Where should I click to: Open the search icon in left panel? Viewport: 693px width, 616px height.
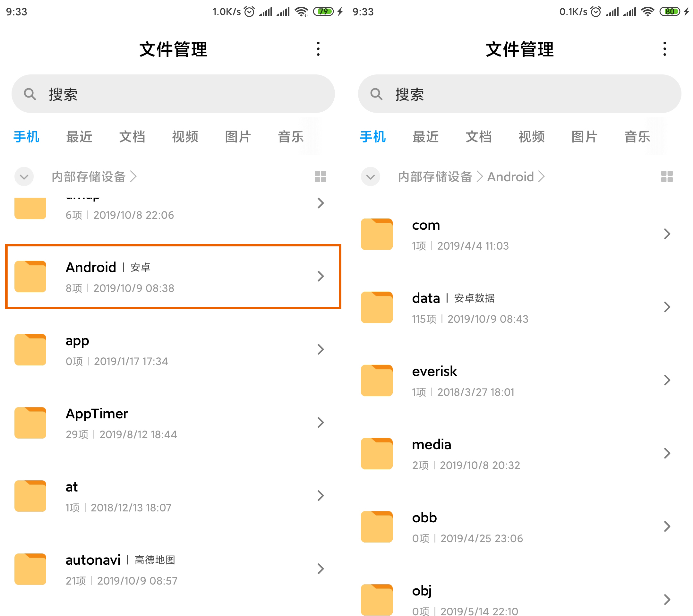coord(30,94)
